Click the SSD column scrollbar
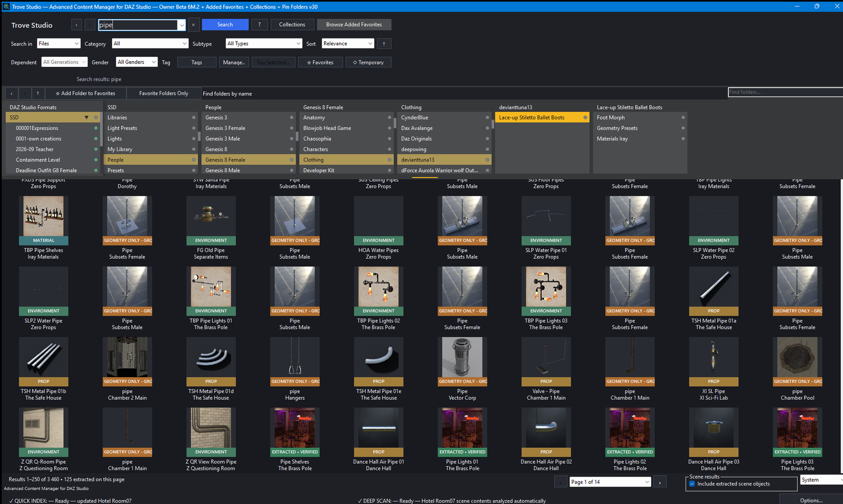 pyautogui.click(x=199, y=136)
